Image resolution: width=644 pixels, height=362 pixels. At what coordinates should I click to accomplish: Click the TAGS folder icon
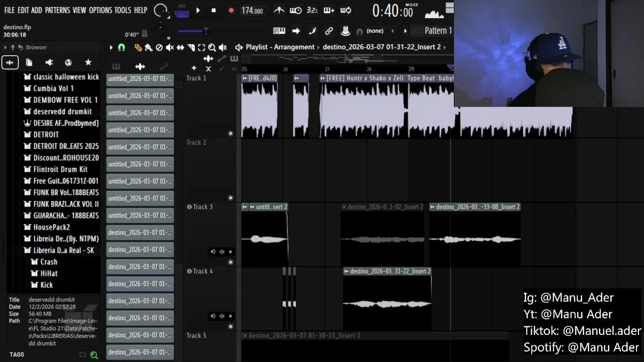pyautogui.click(x=83, y=355)
